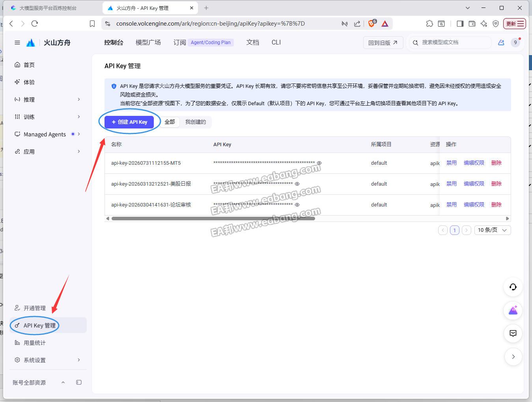Screen dimensions: 532x402
Task: Open the hamburger sidebar menu icon
Action: click(x=17, y=43)
